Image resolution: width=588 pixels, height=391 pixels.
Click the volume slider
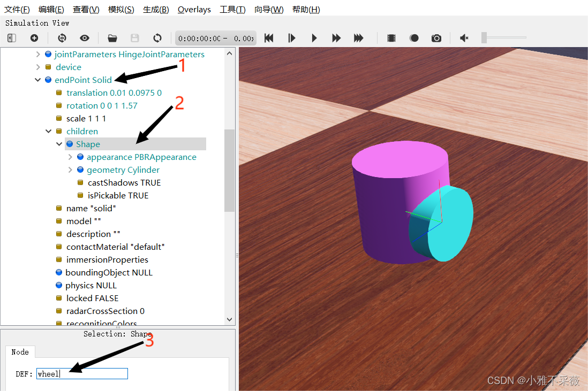(503, 37)
